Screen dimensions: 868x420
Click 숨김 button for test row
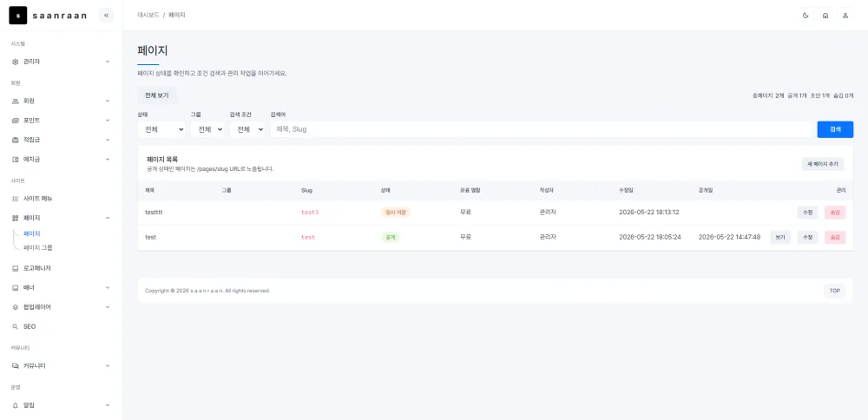click(835, 238)
